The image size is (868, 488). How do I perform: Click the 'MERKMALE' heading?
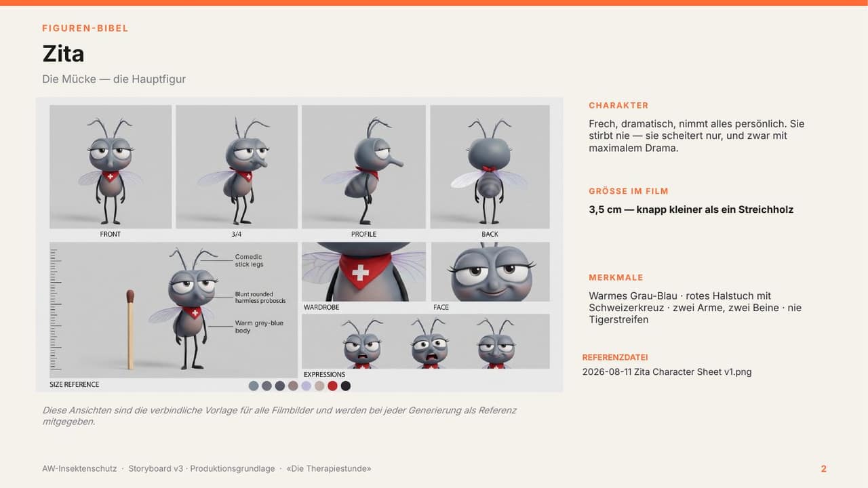616,277
